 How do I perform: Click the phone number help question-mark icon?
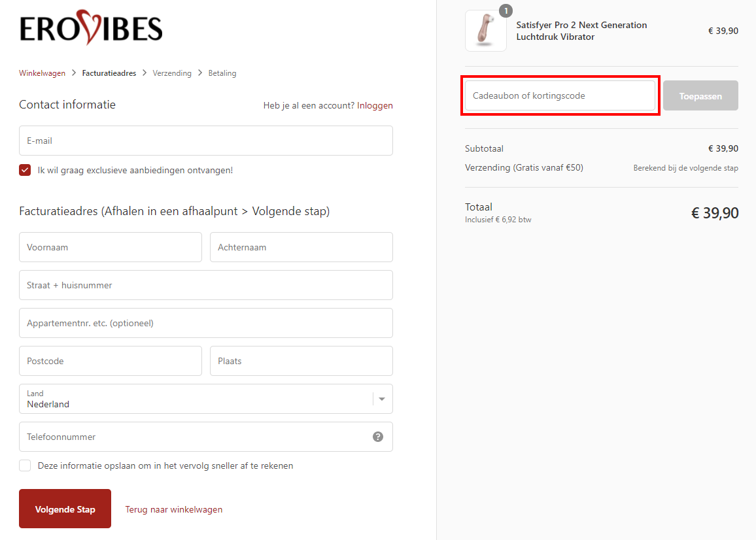coord(378,437)
